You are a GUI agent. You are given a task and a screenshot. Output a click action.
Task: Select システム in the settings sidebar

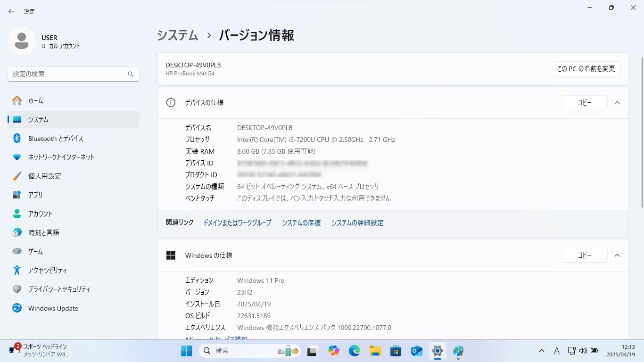[x=74, y=119]
